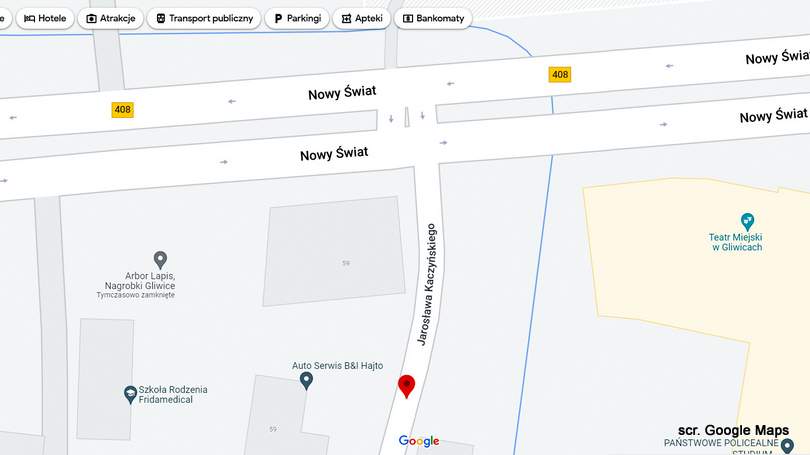Click the 408 road badge on the left
810x455 pixels.
(x=122, y=109)
